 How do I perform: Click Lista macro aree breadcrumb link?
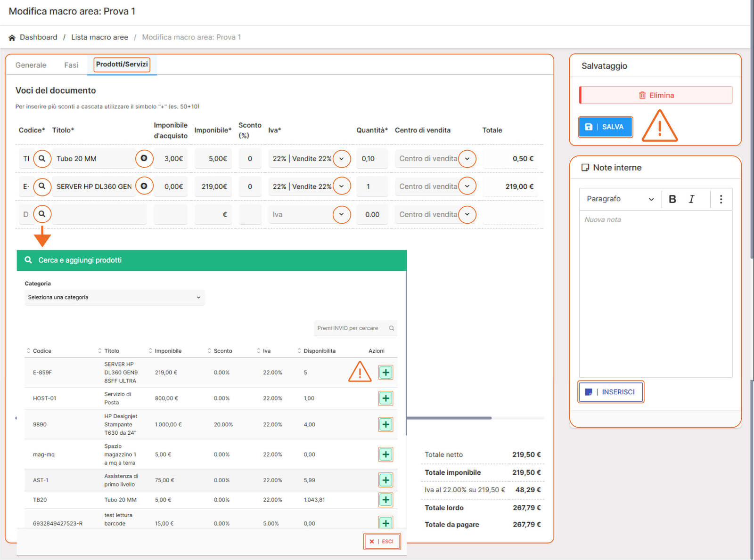[99, 37]
